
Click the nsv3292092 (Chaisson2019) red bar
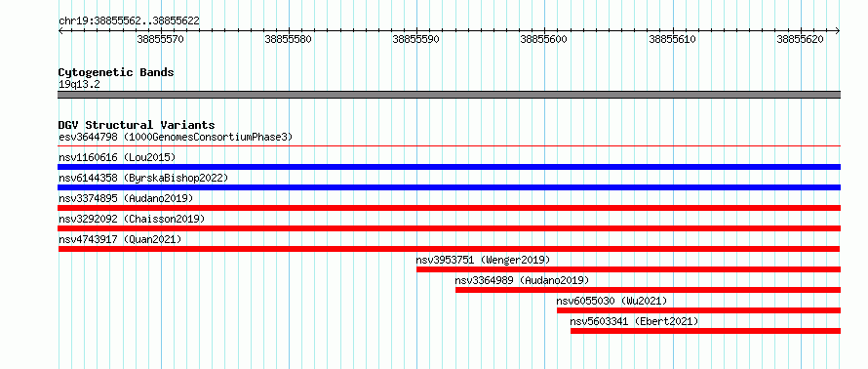click(449, 228)
